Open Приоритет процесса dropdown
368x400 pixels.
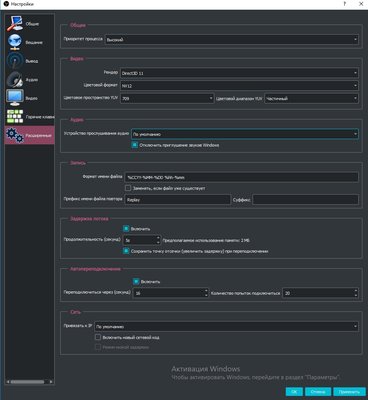[232, 40]
